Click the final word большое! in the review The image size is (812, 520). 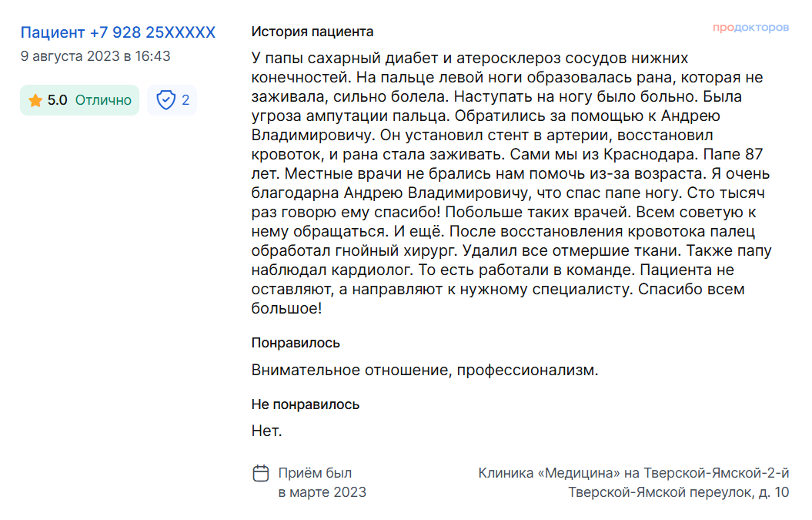[286, 308]
